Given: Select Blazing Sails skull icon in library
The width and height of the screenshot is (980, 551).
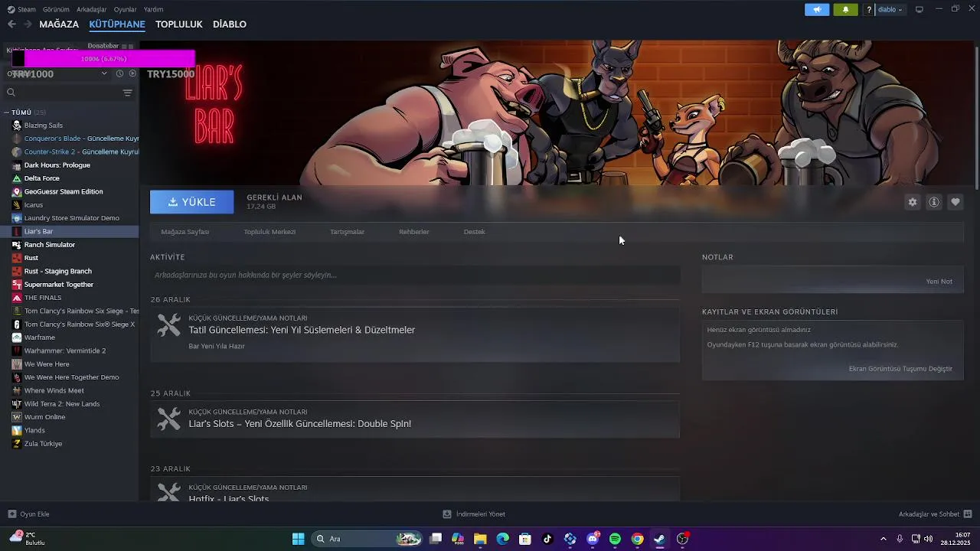Looking at the screenshot, I should coord(17,126).
